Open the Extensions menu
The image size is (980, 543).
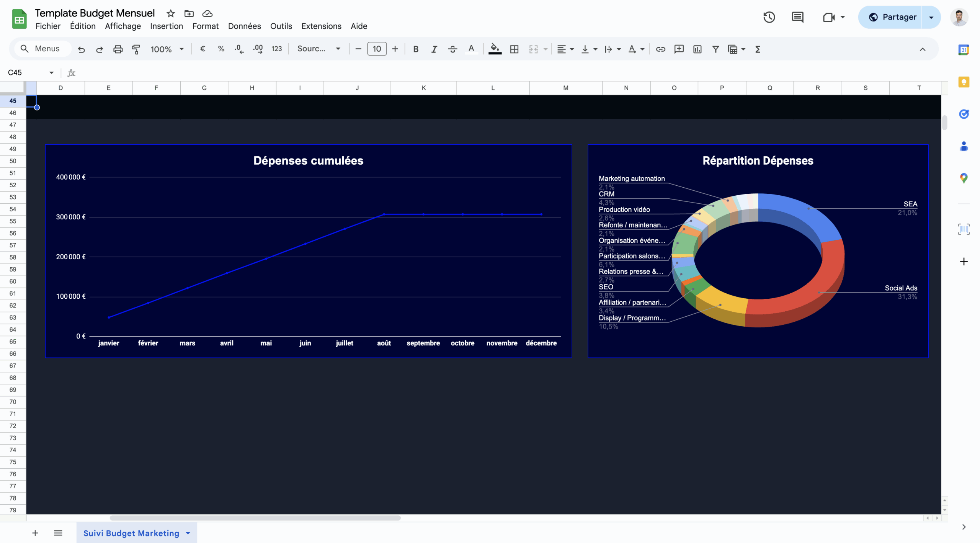click(321, 26)
